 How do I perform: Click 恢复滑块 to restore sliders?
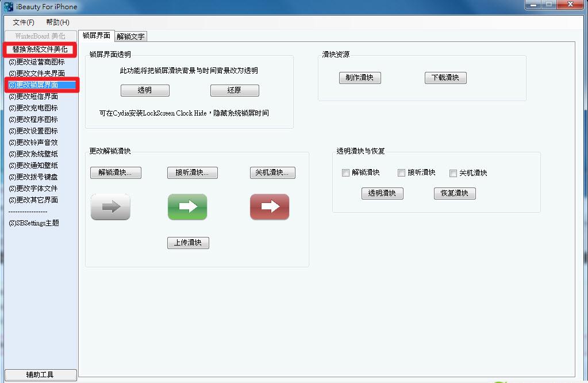pos(455,193)
